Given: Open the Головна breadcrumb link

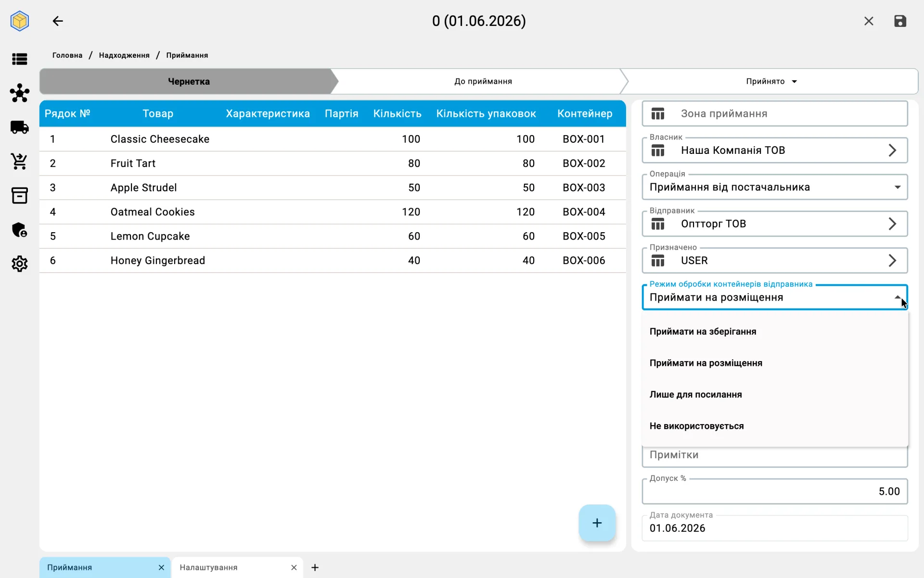Looking at the screenshot, I should (x=67, y=55).
